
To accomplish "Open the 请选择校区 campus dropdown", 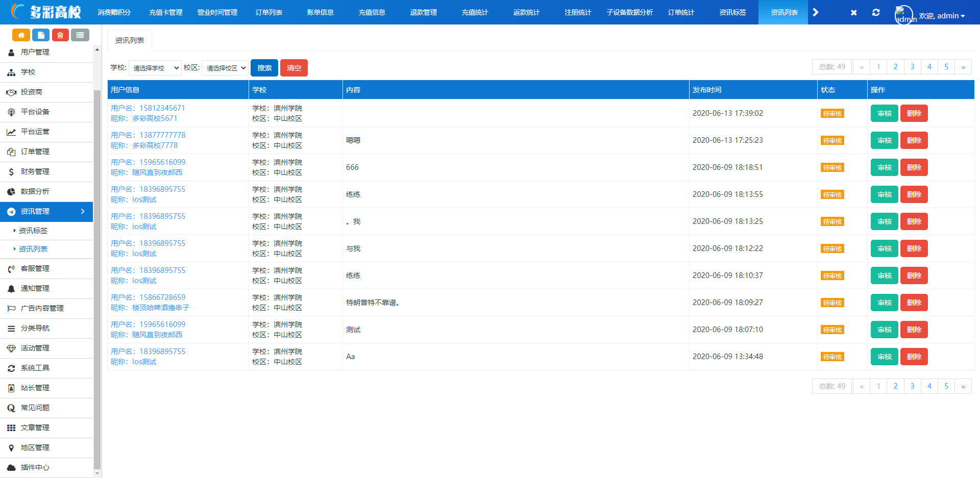I will tap(225, 68).
